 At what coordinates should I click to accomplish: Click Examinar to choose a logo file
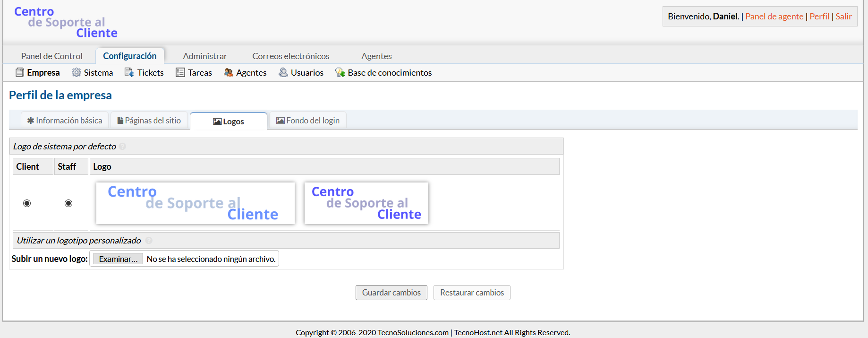(118, 259)
